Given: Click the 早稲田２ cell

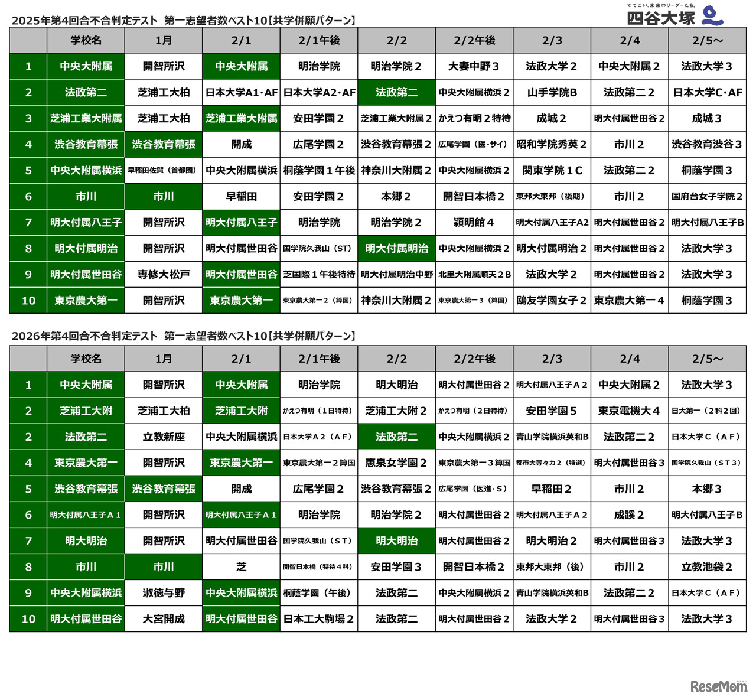Looking at the screenshot, I should [552, 489].
